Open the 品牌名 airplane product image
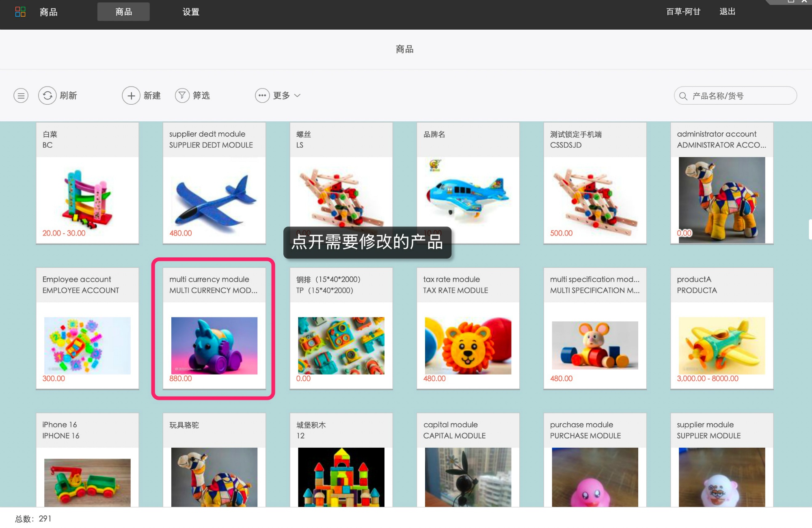 point(468,196)
